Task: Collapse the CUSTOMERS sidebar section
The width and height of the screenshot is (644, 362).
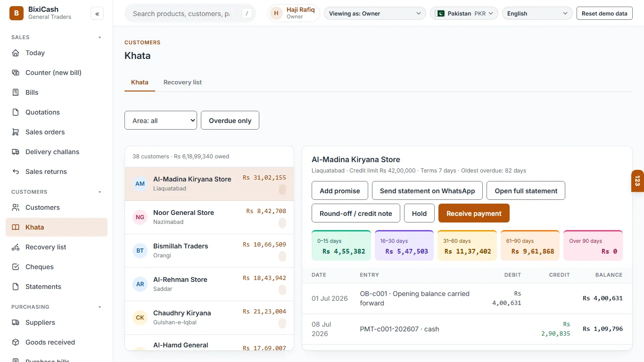Action: [99, 192]
